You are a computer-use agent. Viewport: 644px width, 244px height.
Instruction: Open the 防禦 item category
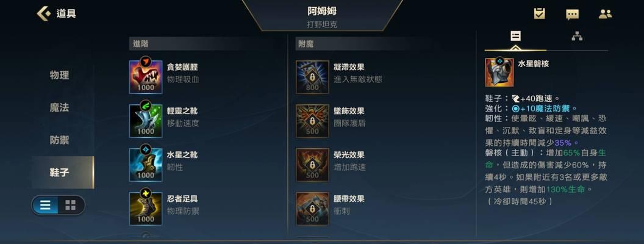click(60, 140)
